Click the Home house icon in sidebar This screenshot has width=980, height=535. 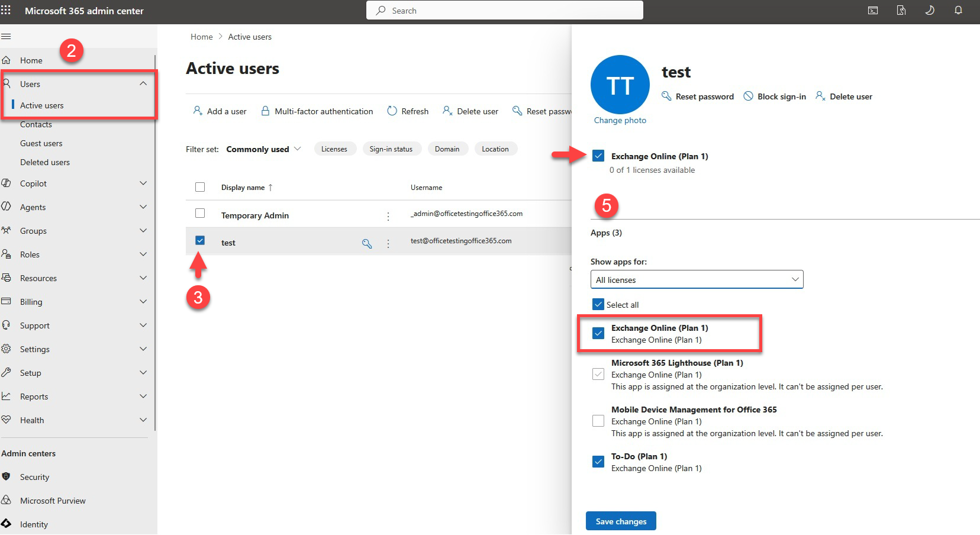6,60
